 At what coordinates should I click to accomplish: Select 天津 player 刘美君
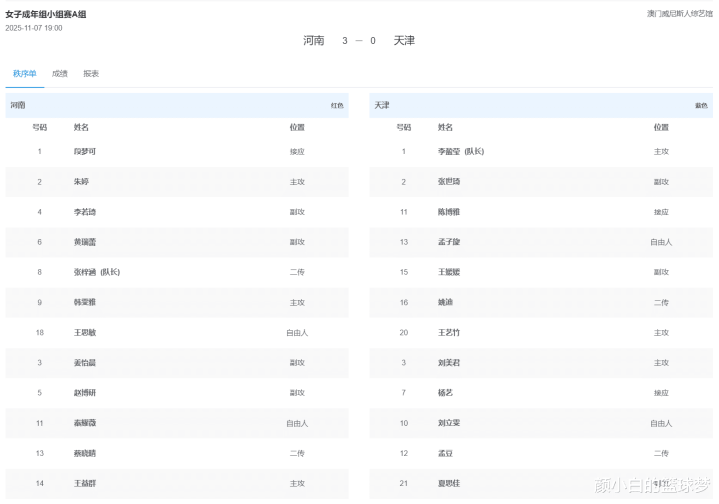(449, 363)
